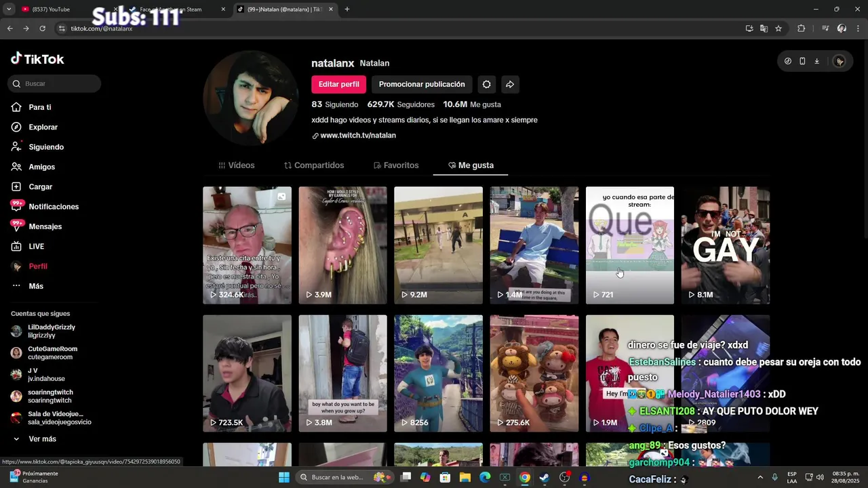The width and height of the screenshot is (868, 488).
Task: Open LilDaddyGrizzly followed account
Action: click(51, 331)
